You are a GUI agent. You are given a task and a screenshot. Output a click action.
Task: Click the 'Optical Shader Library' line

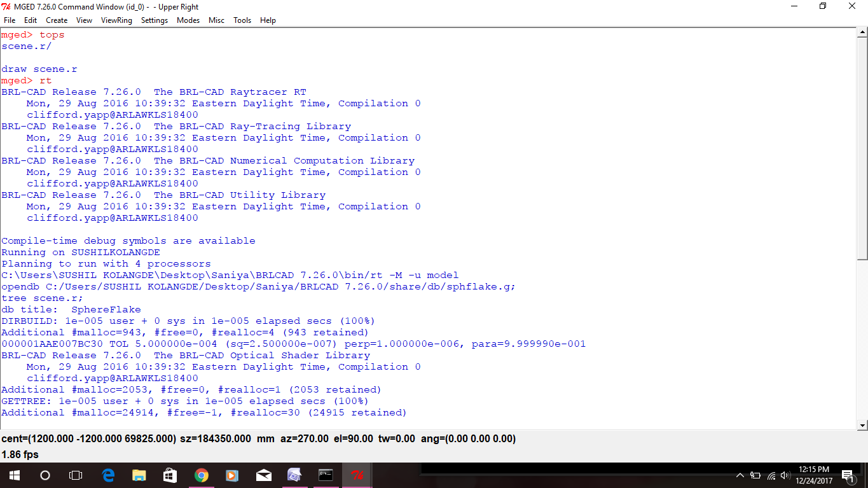(x=186, y=356)
